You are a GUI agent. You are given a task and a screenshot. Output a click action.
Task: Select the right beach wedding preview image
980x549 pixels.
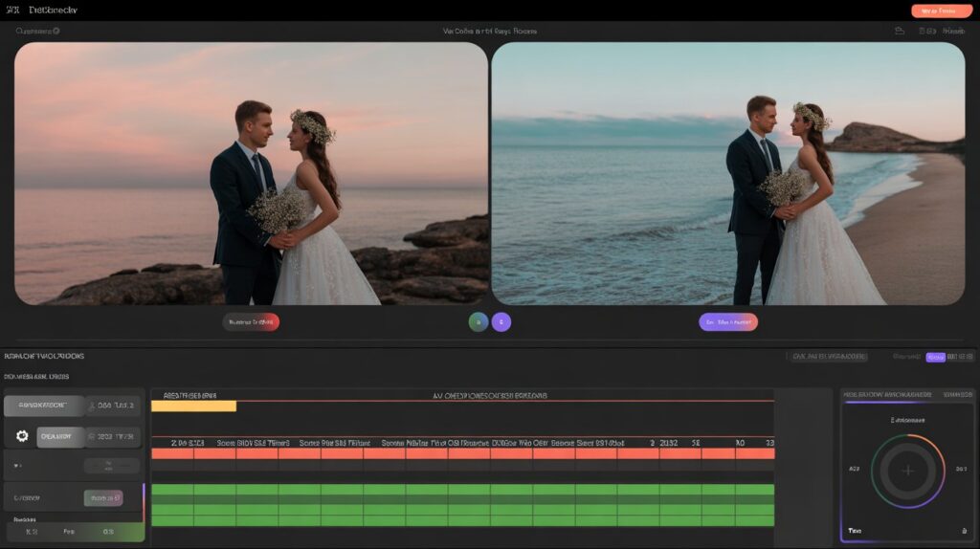[728, 174]
